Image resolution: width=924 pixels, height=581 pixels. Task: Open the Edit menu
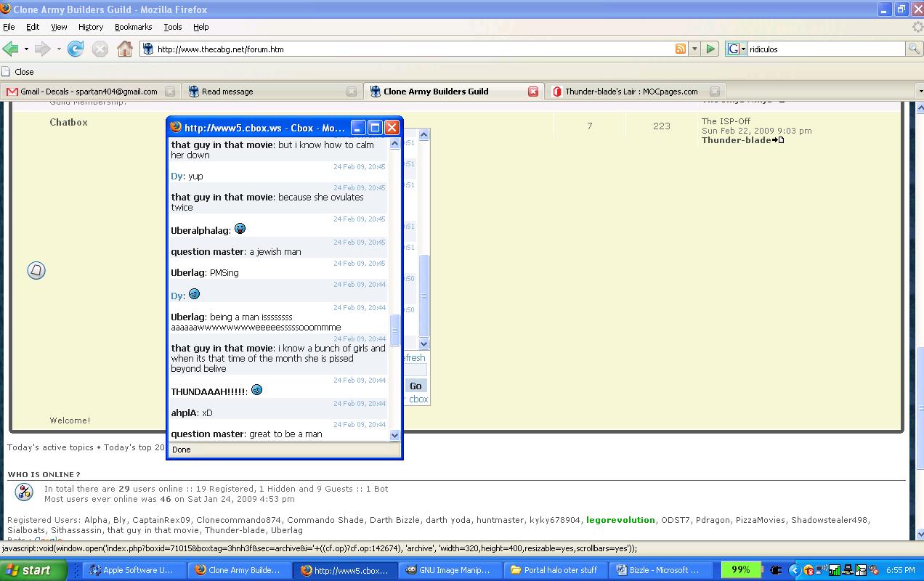33,27
